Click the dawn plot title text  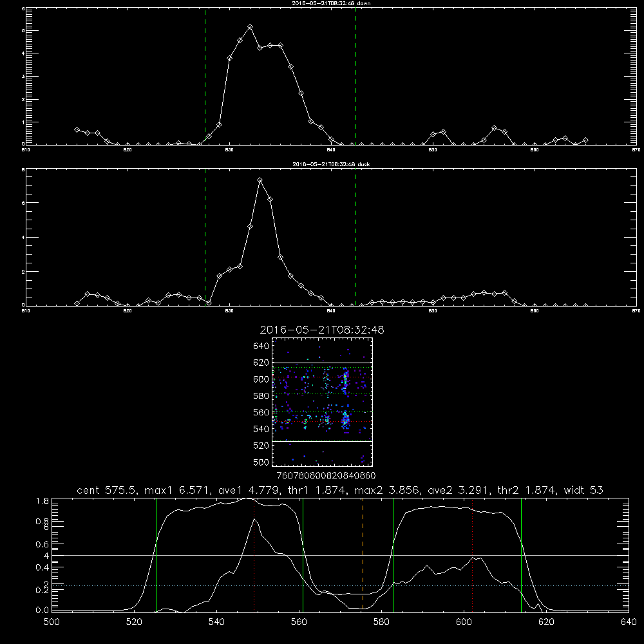coord(331,3)
